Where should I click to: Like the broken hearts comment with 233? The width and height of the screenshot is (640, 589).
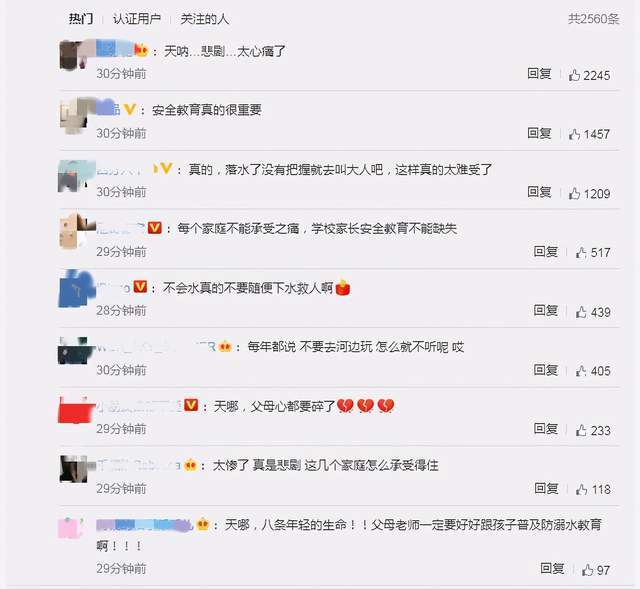tap(581, 430)
